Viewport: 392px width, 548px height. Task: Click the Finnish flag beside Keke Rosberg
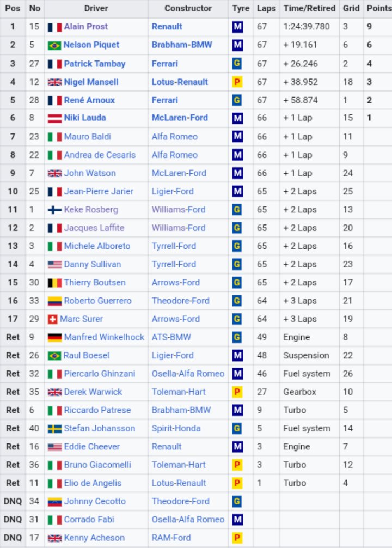pyautogui.click(x=54, y=210)
